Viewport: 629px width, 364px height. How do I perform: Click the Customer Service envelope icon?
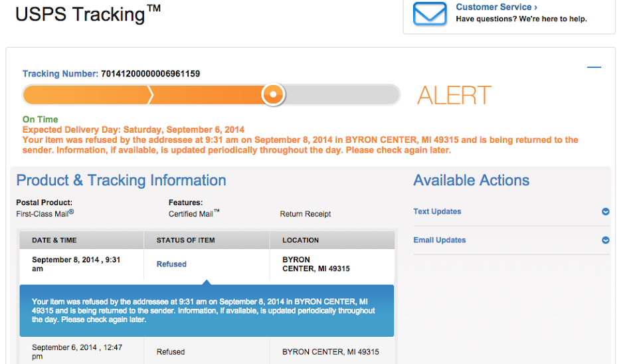click(x=430, y=14)
